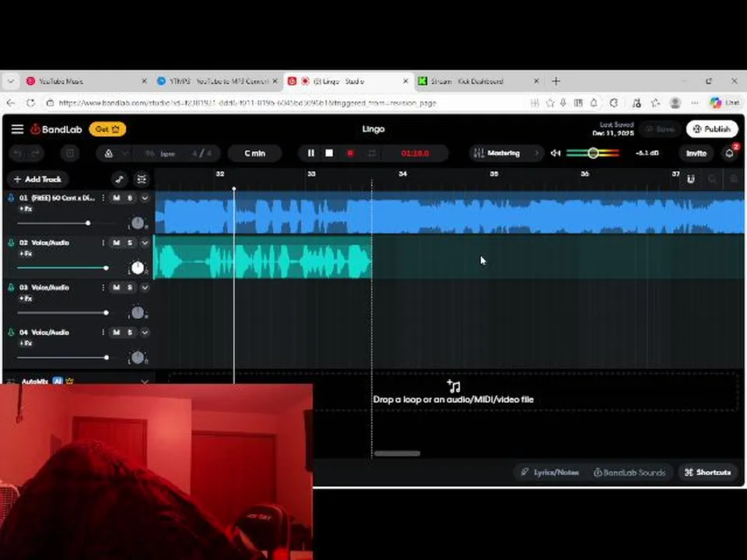Open the BandLab Sounds panel

point(630,472)
